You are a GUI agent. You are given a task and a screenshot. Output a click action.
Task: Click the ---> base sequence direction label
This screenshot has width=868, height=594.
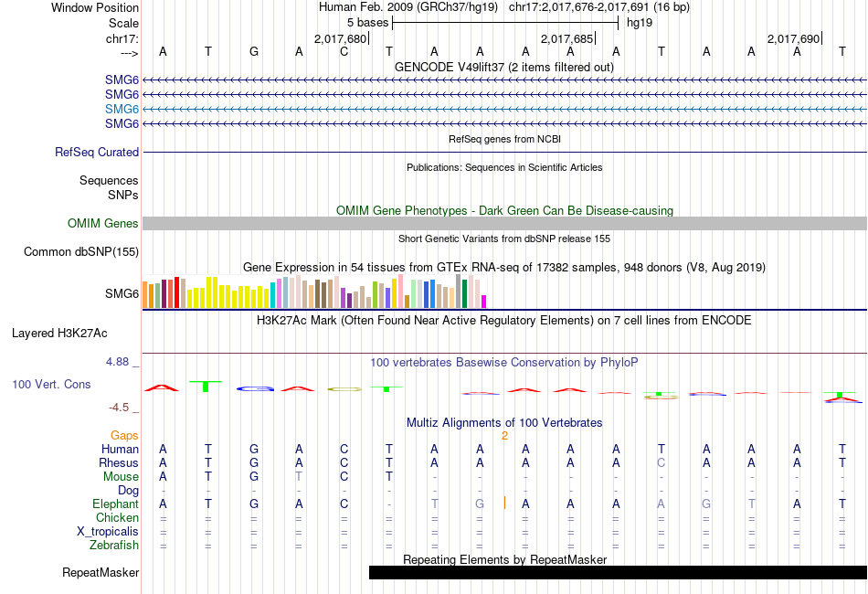click(130, 53)
